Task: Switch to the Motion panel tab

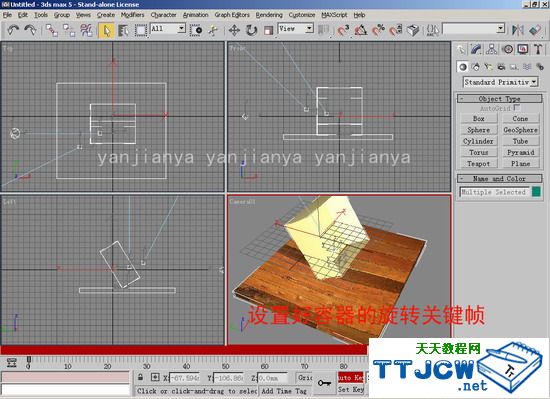Action: [508, 49]
